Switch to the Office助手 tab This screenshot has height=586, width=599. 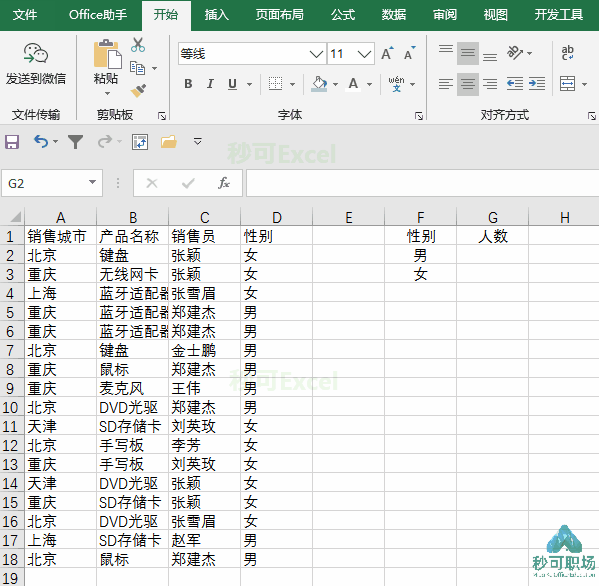tap(98, 15)
